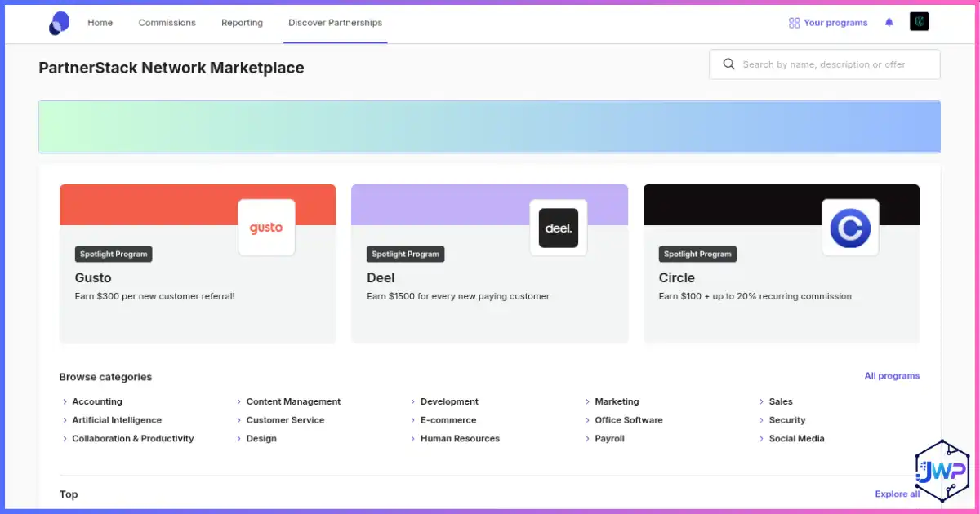Expand the Accounting category

96,401
